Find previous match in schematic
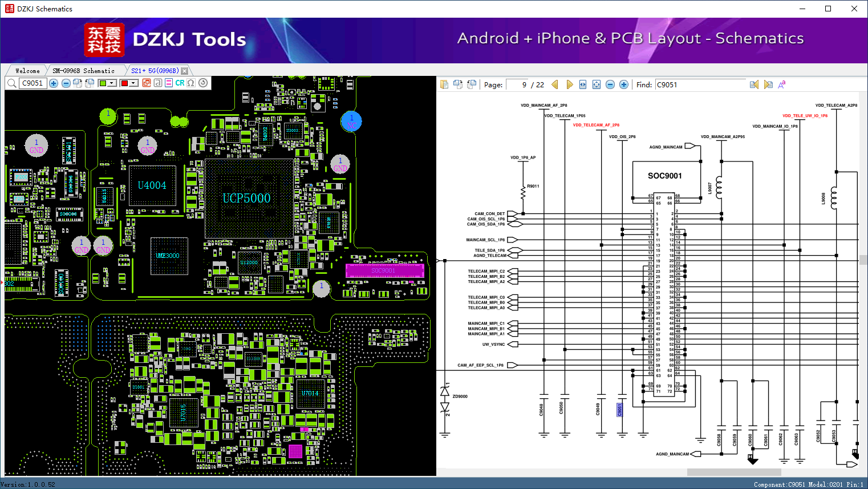The width and height of the screenshot is (868, 489). point(754,84)
